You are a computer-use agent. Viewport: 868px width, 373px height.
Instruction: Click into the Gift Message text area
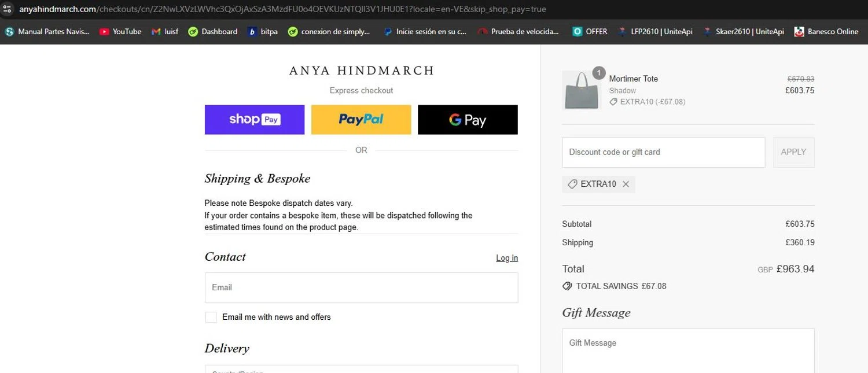pos(688,350)
